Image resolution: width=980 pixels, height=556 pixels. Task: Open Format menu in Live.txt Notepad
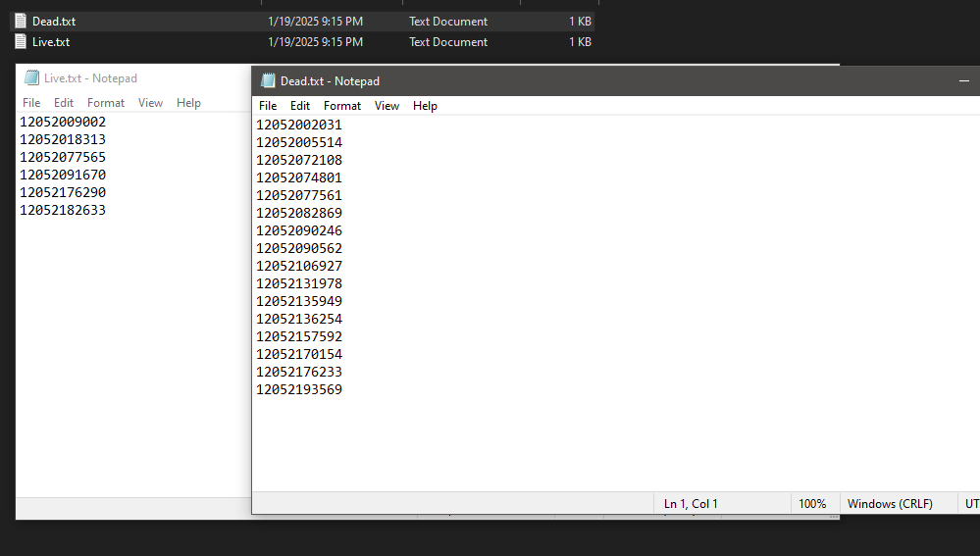point(106,102)
